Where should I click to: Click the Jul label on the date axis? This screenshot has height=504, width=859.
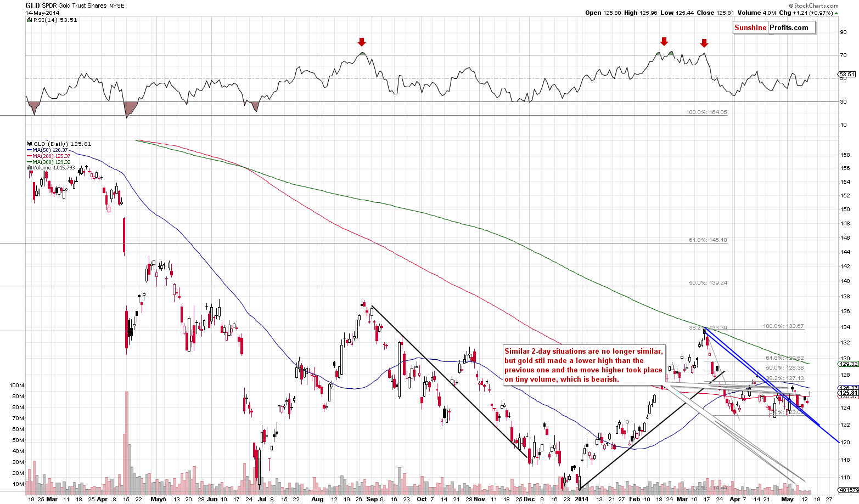262,500
